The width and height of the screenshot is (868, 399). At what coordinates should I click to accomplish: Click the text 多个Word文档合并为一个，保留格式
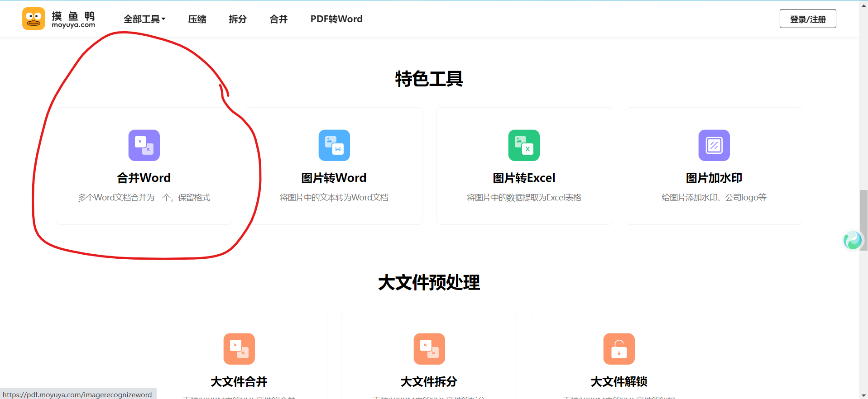tap(144, 198)
